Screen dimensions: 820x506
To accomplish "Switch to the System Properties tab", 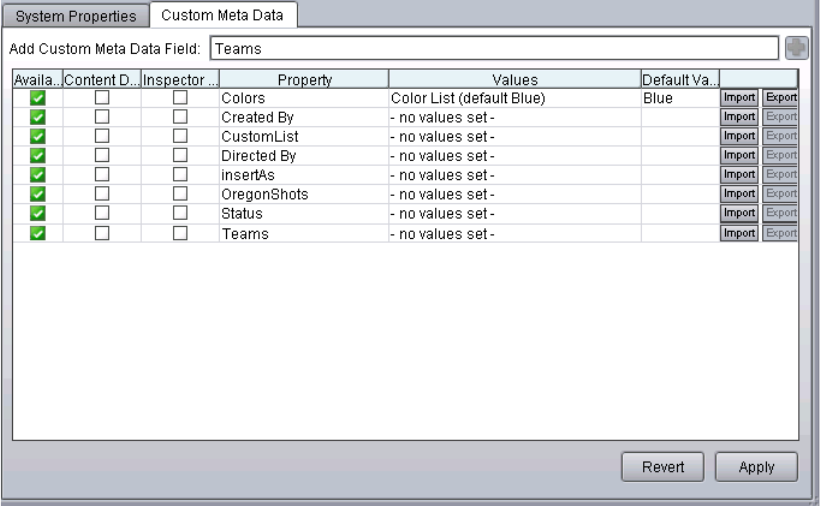I will 77,16.
